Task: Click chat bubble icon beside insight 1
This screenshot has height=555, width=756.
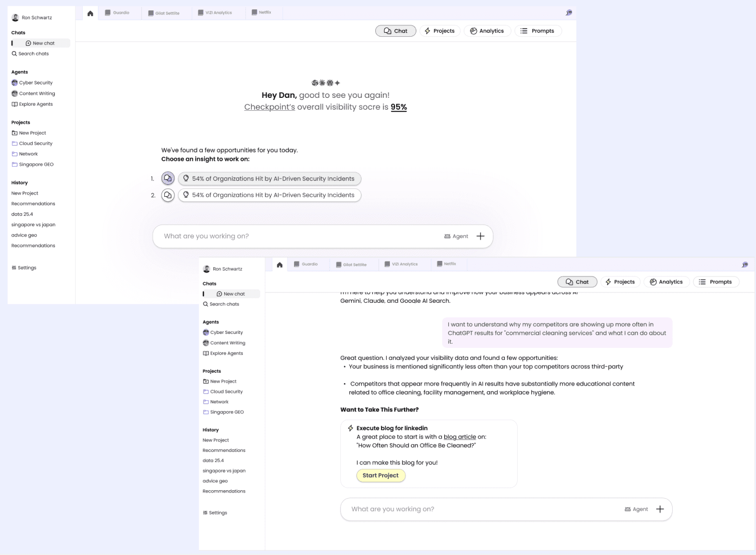Action: [x=168, y=179]
